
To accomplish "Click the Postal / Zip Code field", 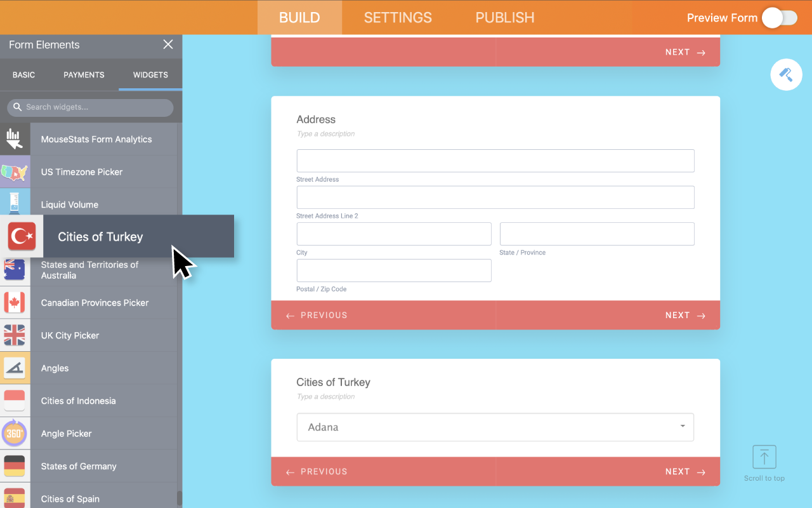I will (393, 271).
